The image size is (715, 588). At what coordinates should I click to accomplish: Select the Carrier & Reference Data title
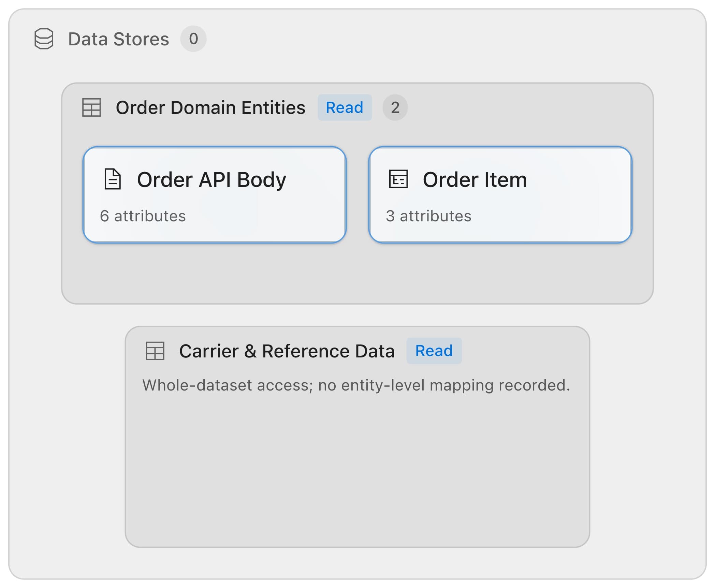point(287,351)
